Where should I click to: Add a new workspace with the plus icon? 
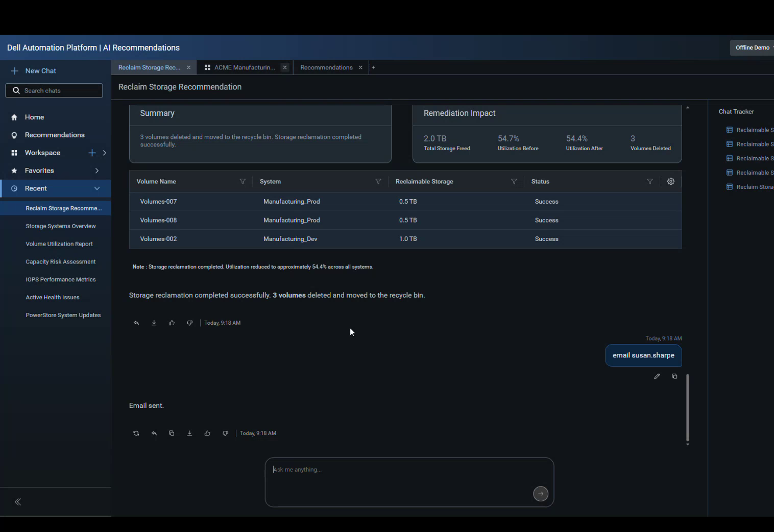(x=92, y=153)
